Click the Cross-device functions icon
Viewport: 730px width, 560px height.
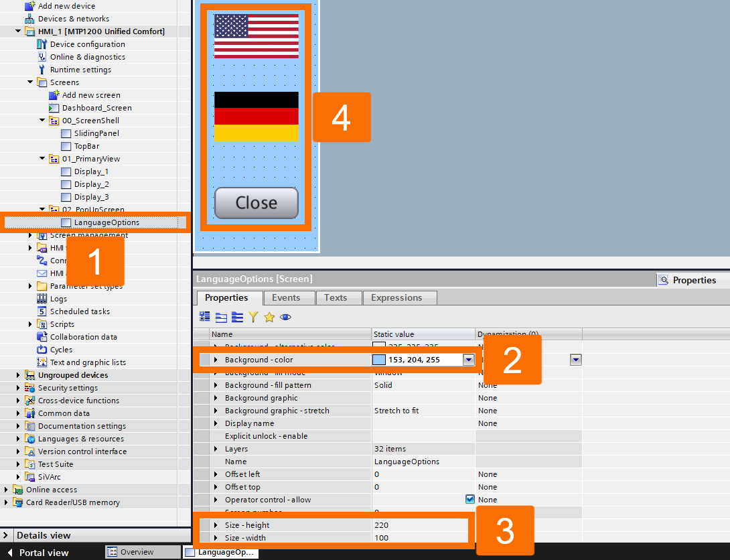pos(29,401)
